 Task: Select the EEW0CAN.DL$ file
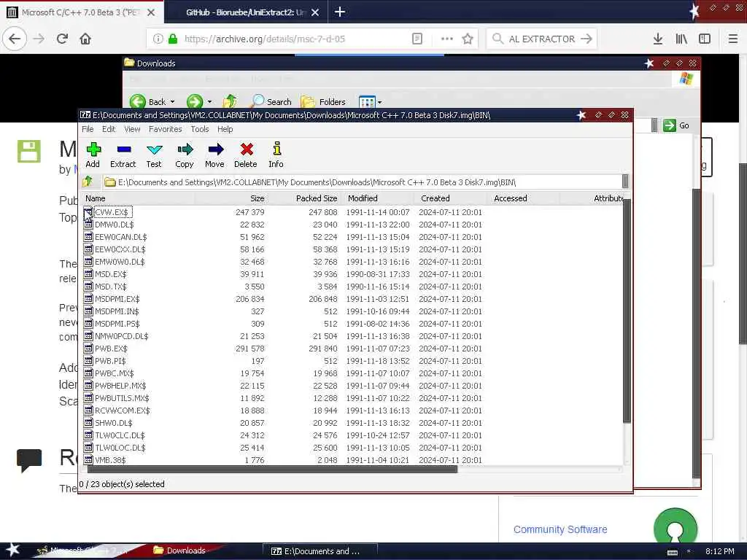coord(121,237)
